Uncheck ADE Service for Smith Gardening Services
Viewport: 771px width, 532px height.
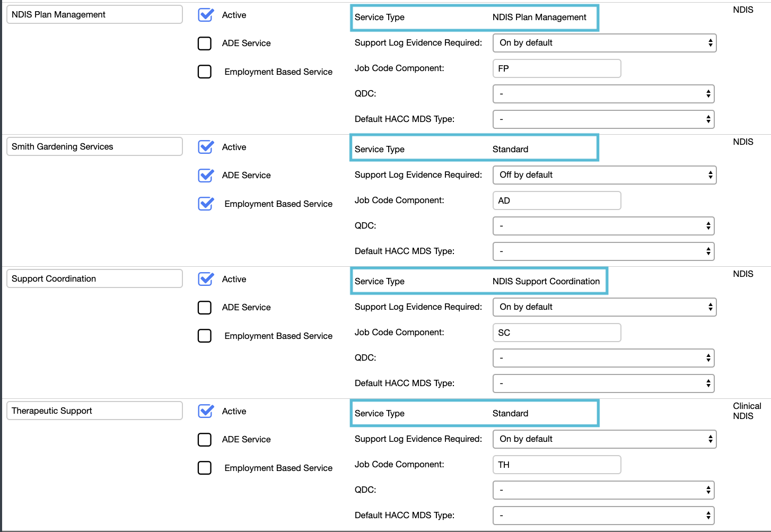205,175
